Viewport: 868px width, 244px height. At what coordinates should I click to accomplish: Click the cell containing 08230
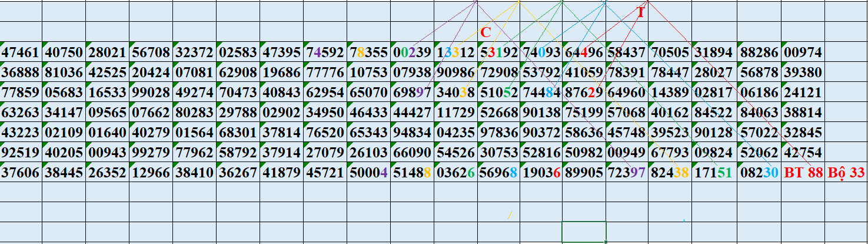coord(759,173)
